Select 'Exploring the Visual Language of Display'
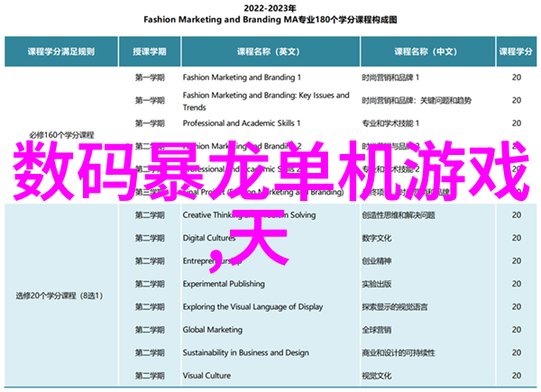Image resolution: width=541 pixels, height=392 pixels. (x=252, y=307)
